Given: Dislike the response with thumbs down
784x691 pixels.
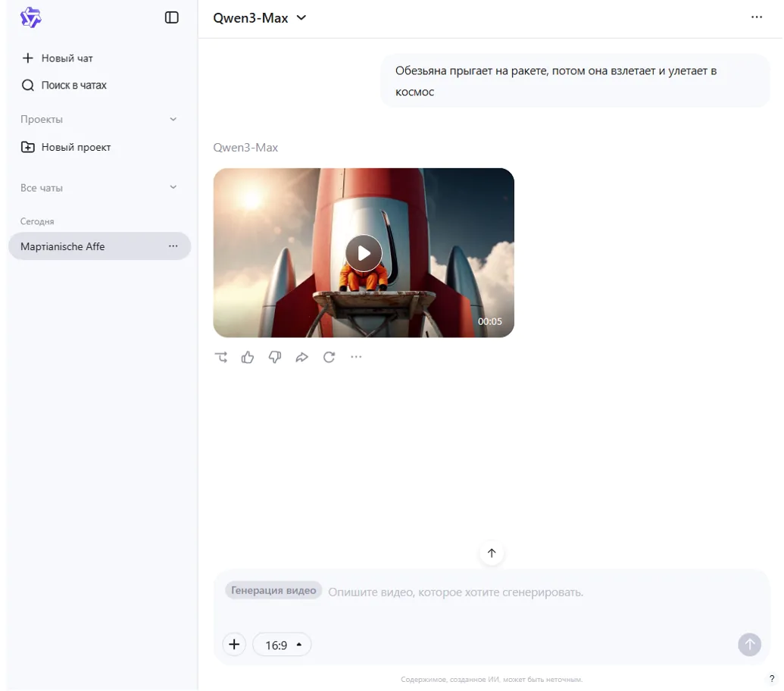Looking at the screenshot, I should coord(275,357).
